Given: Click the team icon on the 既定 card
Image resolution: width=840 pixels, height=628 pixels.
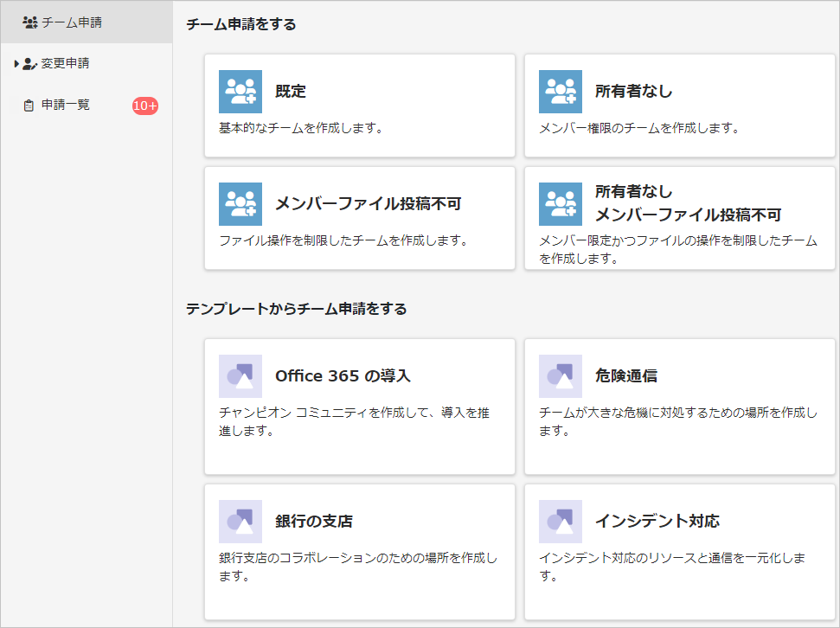Looking at the screenshot, I should coord(241,91).
